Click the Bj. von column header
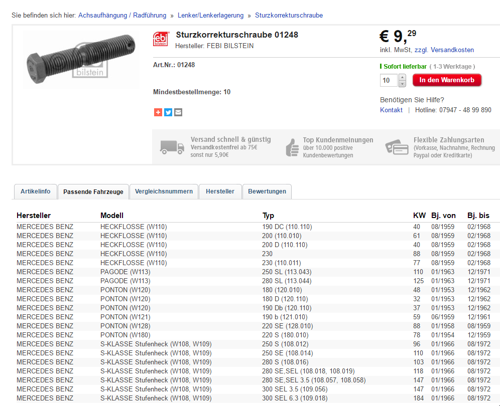Screen dimensions: 500x406 coord(443,216)
